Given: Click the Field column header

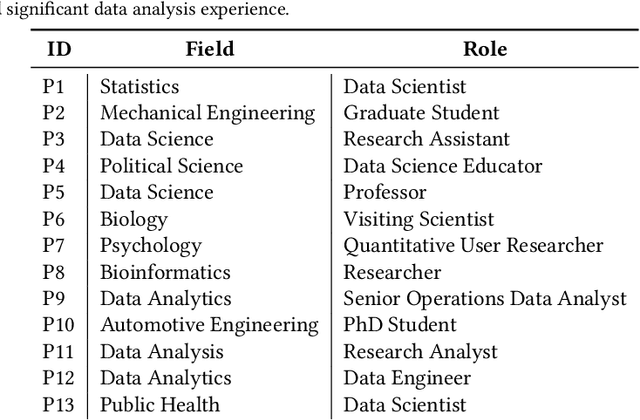Looking at the screenshot, I should pyautogui.click(x=209, y=48).
